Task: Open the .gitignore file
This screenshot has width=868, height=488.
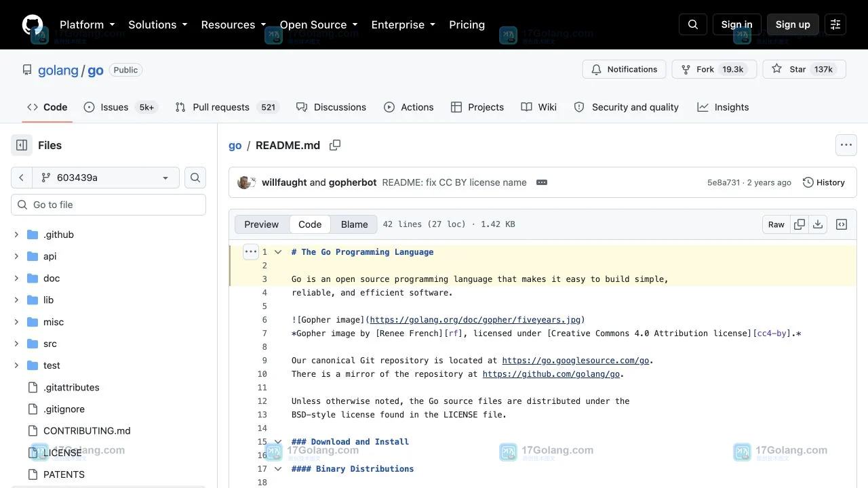Action: click(64, 409)
